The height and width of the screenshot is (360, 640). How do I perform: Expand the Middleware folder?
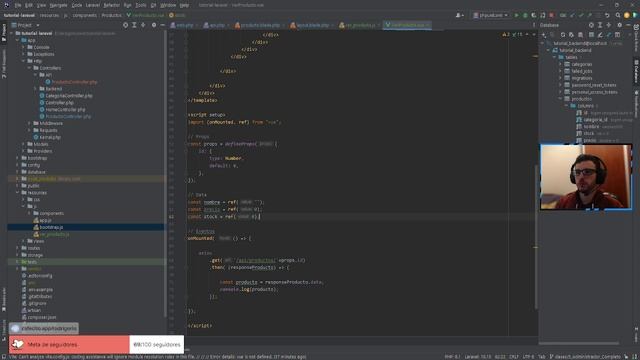[30, 123]
